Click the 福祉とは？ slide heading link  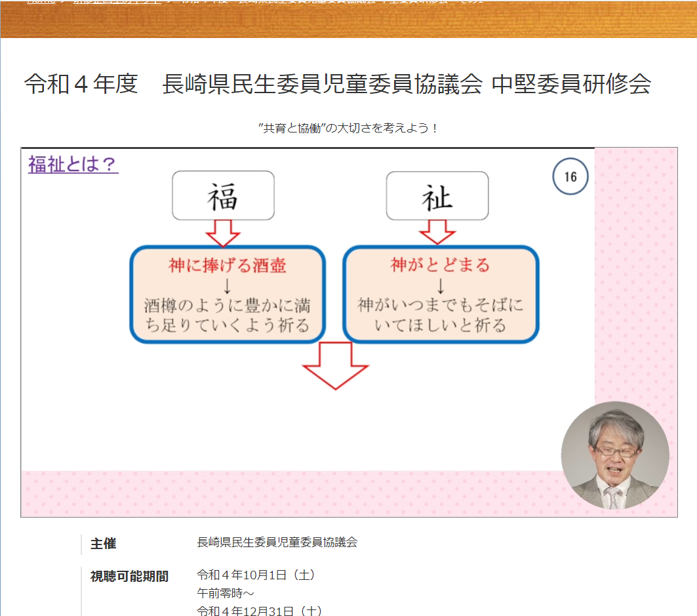point(73,164)
